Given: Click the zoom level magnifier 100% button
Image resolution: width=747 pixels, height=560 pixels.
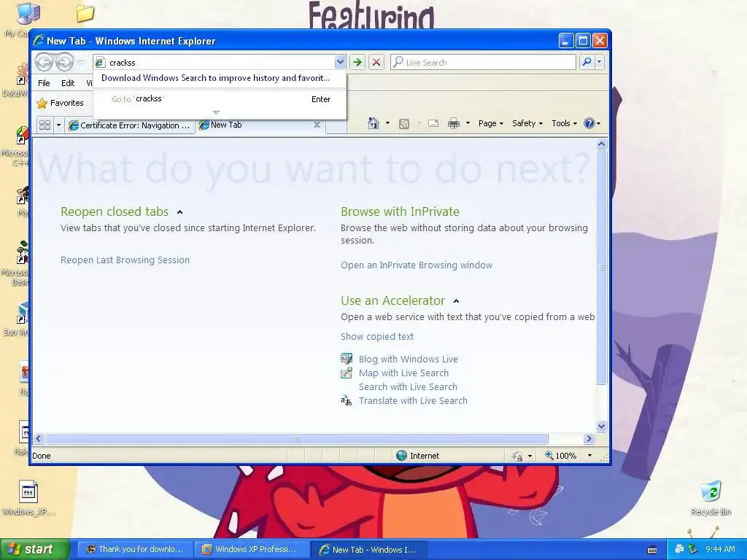Looking at the screenshot, I should click(x=561, y=456).
